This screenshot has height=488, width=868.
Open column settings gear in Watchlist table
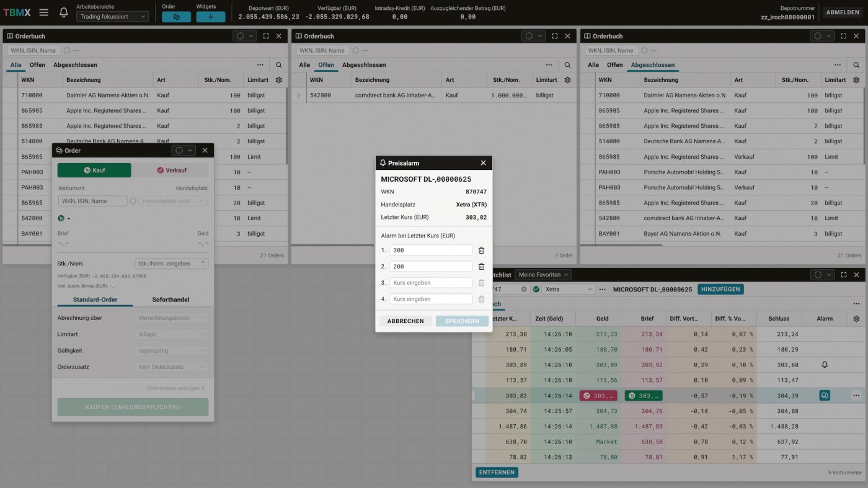pos(856,319)
